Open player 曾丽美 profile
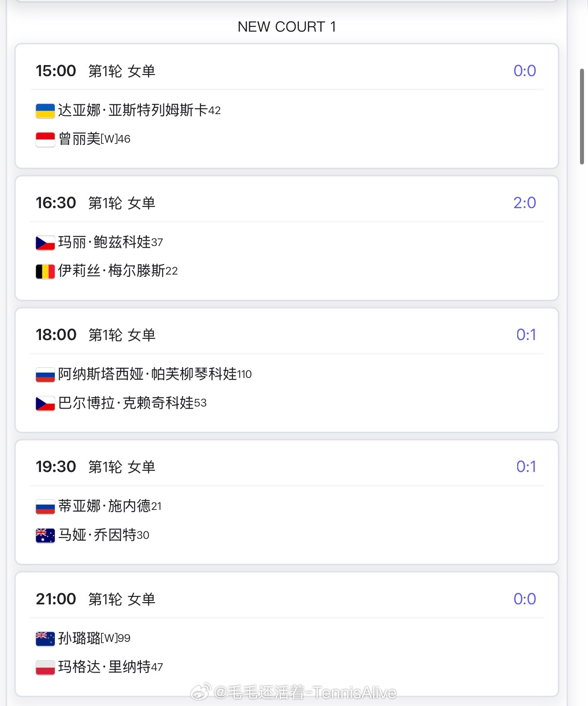The image size is (588, 706). point(79,139)
